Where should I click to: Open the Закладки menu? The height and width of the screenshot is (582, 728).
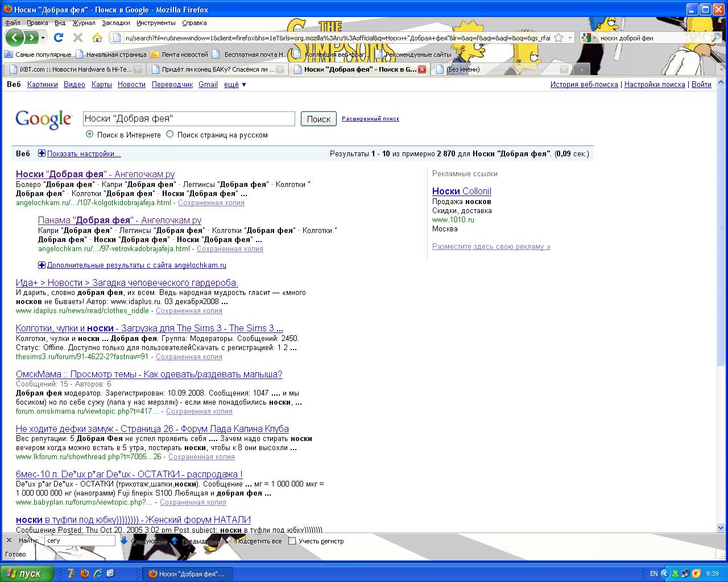(116, 23)
